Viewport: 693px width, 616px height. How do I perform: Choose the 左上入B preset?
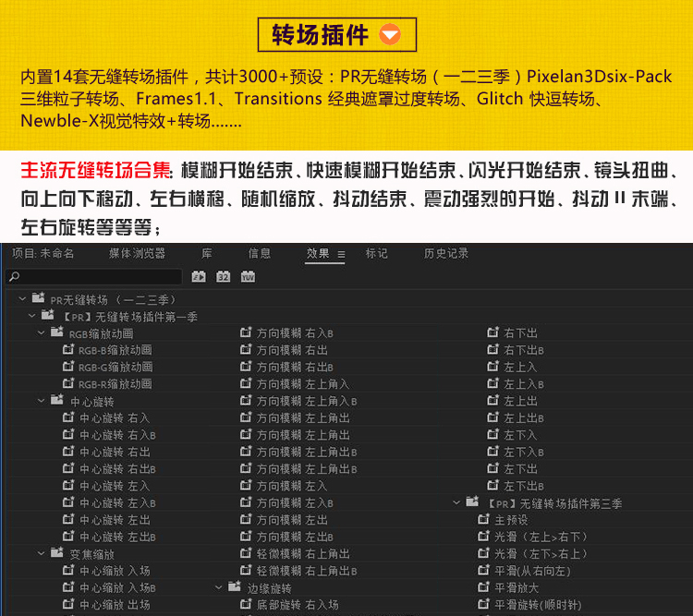tap(524, 384)
